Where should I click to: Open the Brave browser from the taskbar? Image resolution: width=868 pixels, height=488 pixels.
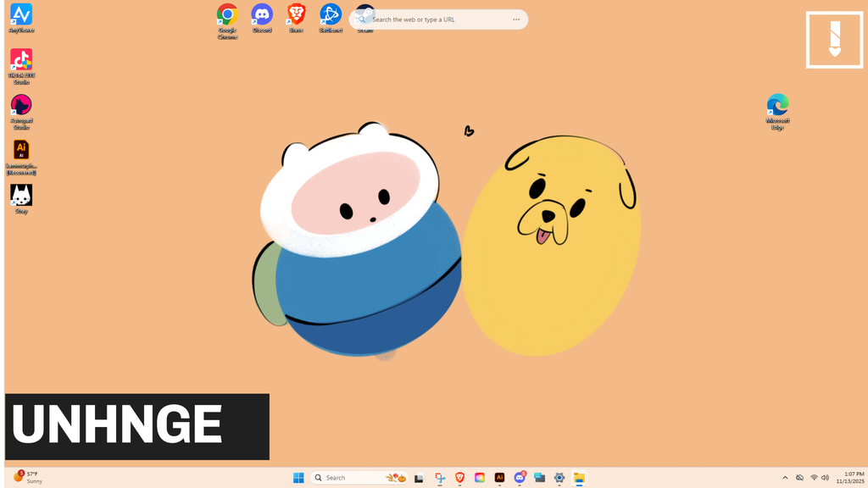[460, 478]
